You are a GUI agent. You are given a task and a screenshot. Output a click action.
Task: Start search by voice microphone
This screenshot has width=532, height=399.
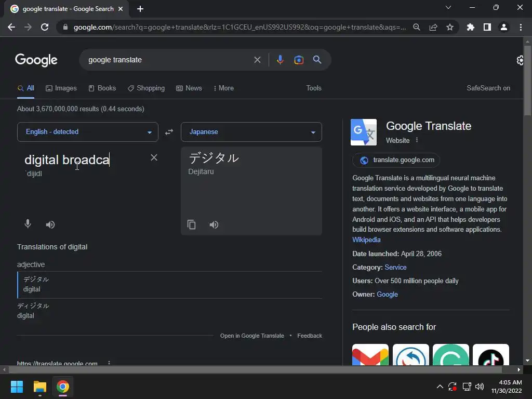click(x=280, y=60)
